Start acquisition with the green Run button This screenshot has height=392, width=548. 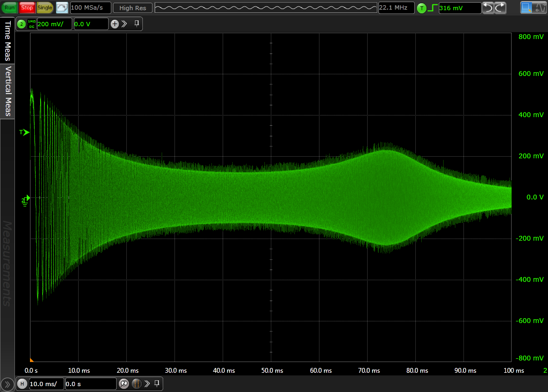10,7
